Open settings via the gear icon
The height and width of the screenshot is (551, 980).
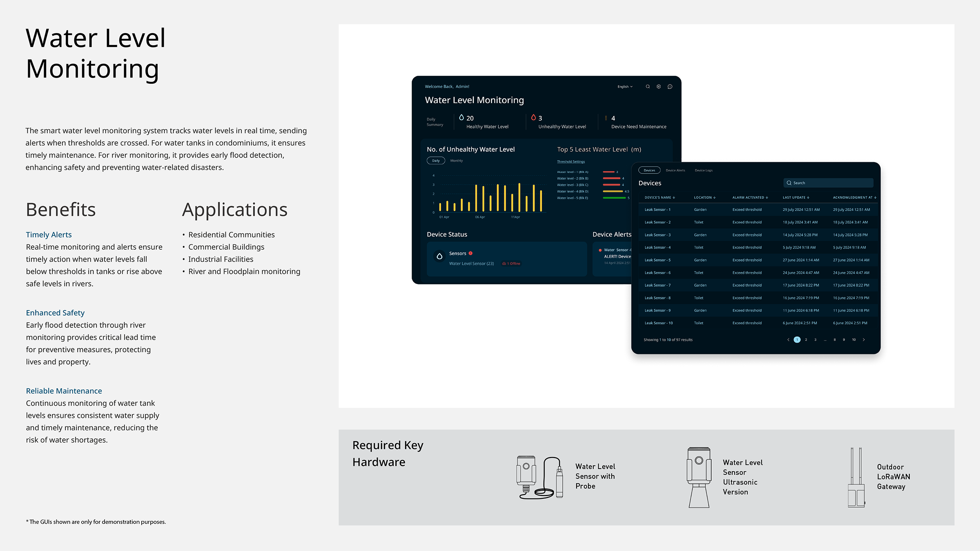point(659,87)
